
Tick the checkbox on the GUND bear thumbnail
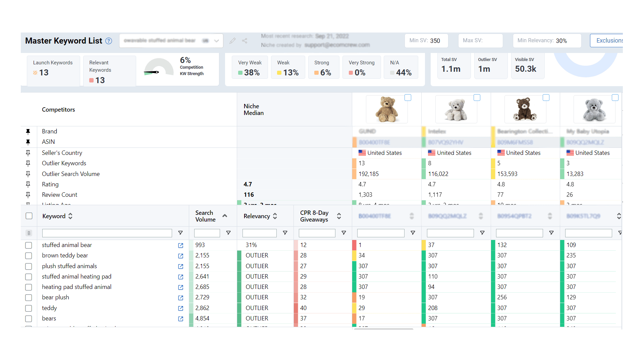click(x=408, y=98)
